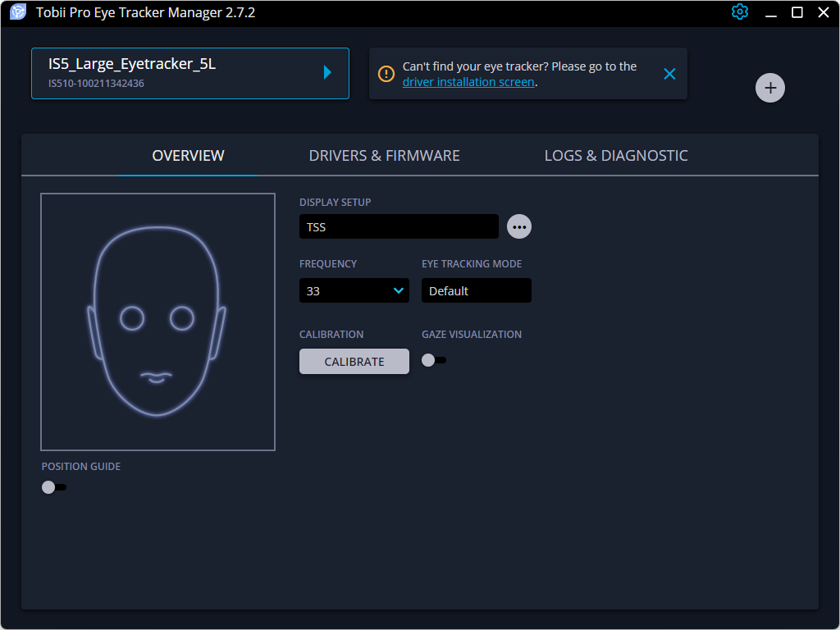Image resolution: width=840 pixels, height=630 pixels.
Task: Click the Display Setup TSS field
Action: 399,226
